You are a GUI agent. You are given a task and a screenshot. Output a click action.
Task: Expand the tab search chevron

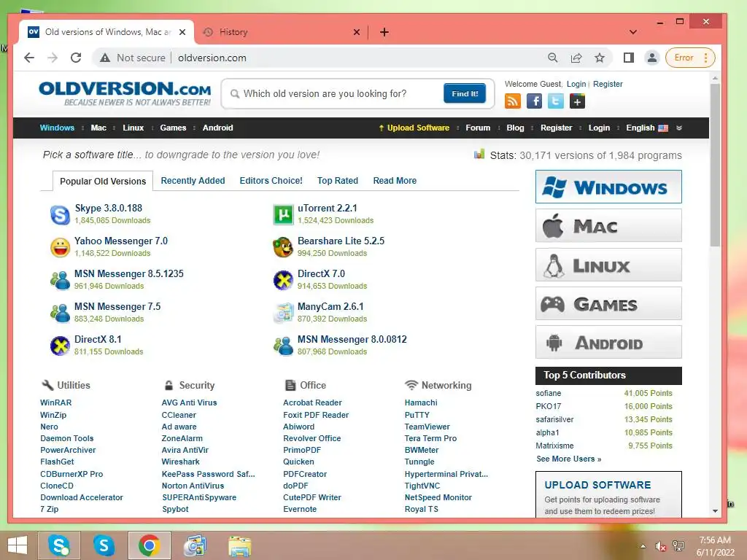pyautogui.click(x=632, y=32)
